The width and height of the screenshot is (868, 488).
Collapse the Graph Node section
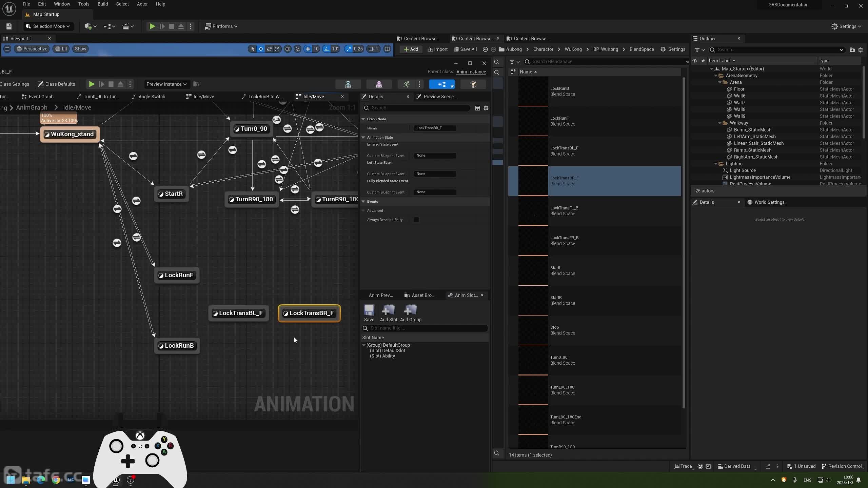[x=363, y=119]
